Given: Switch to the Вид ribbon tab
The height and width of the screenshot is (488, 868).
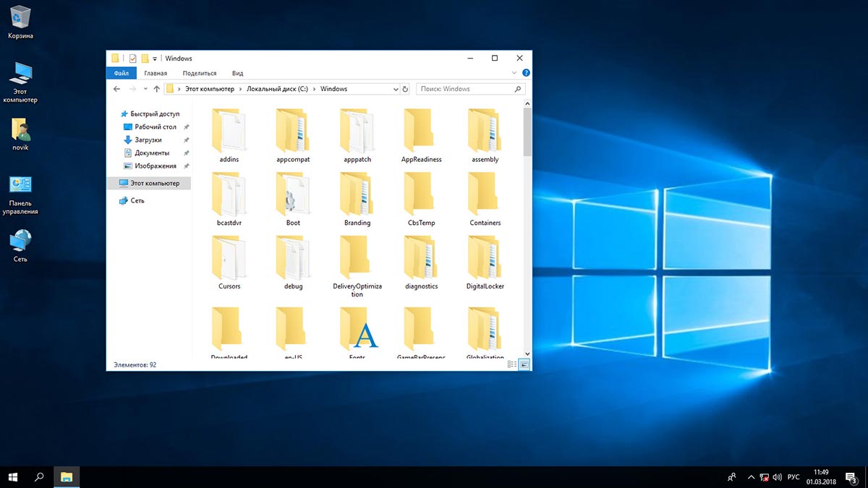Looking at the screenshot, I should pos(237,73).
